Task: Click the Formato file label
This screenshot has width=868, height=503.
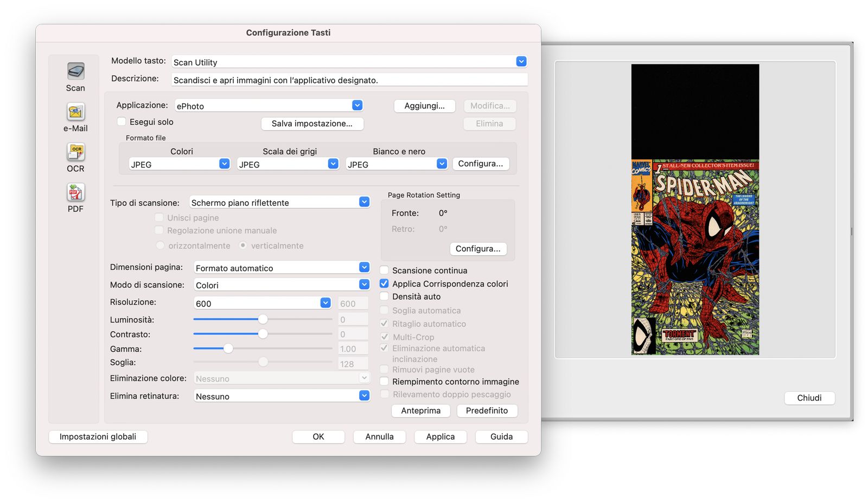Action: 146,138
